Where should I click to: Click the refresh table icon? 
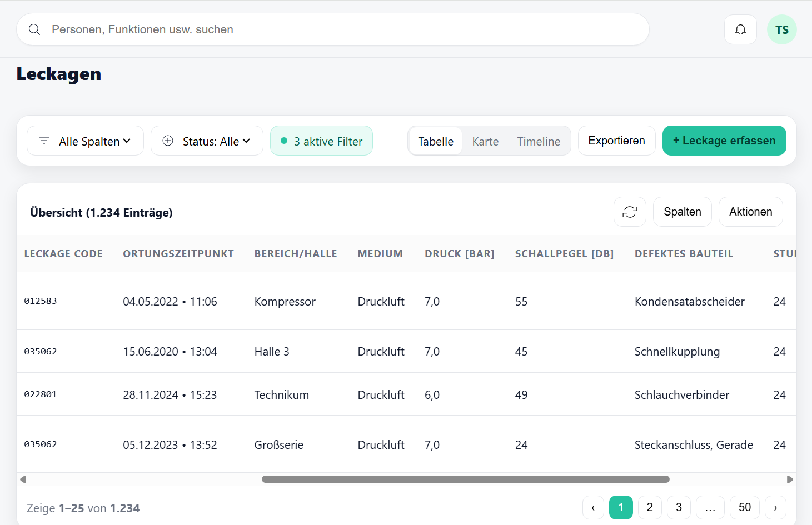pos(630,212)
